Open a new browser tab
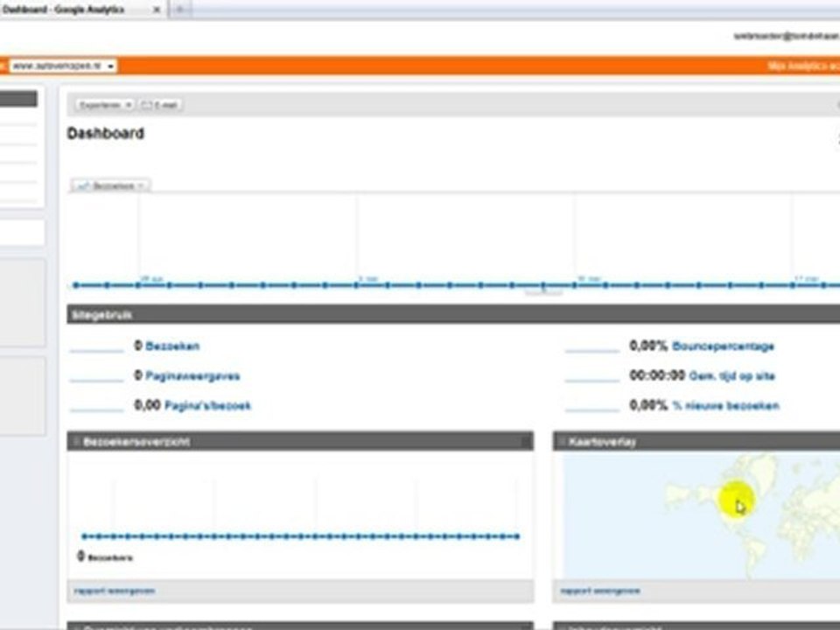Screen dimensions: 840x630 (180, 9)
